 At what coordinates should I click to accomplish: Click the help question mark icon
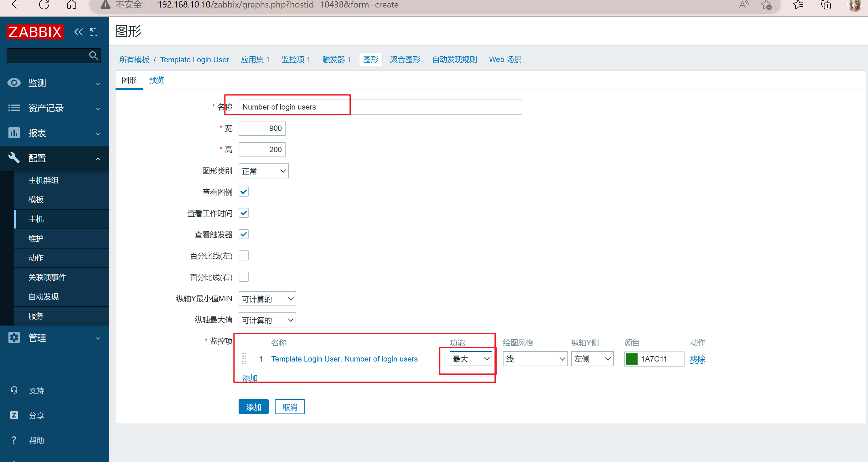(14, 440)
